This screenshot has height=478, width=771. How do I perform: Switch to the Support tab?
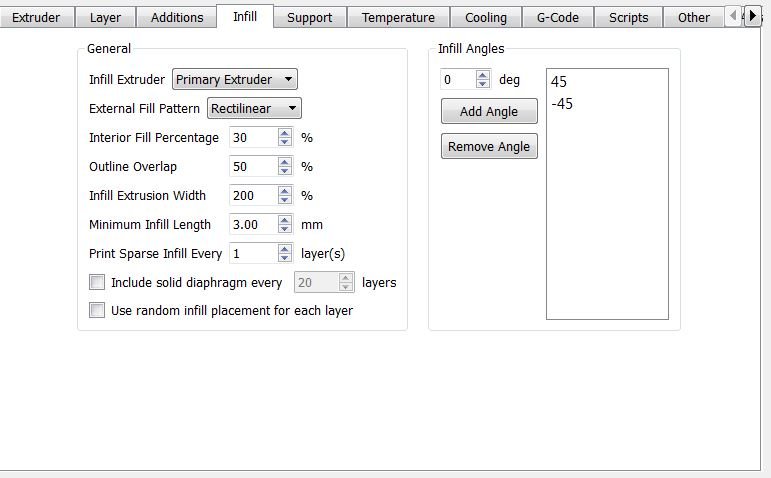tap(310, 17)
